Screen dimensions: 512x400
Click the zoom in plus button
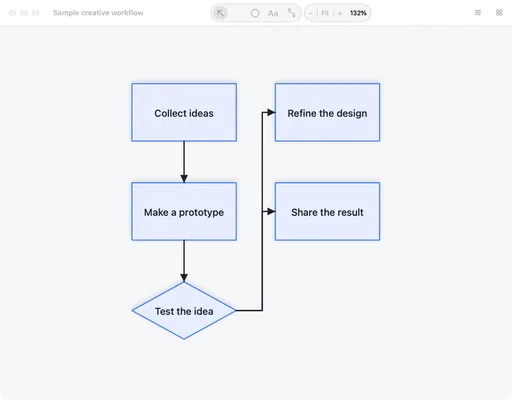[340, 13]
